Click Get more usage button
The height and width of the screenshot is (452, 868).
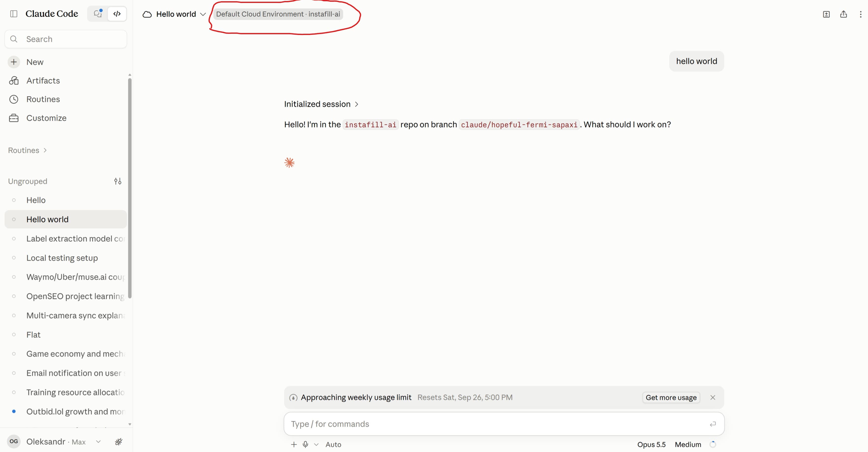click(x=671, y=397)
